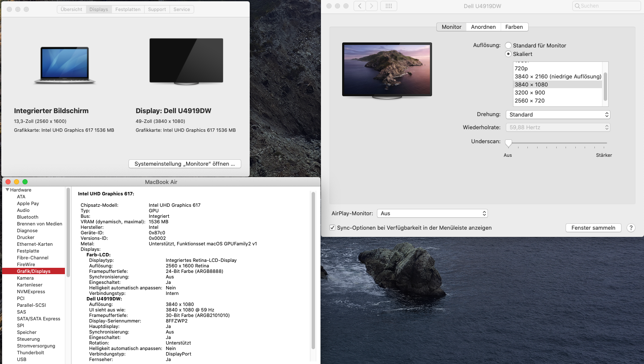Click the resolution list scrollbar

(605, 86)
